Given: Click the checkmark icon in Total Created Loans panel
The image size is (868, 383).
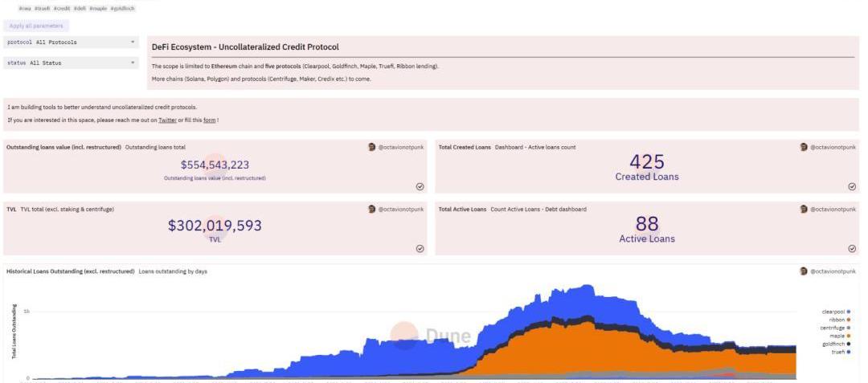Looking at the screenshot, I should [x=852, y=186].
